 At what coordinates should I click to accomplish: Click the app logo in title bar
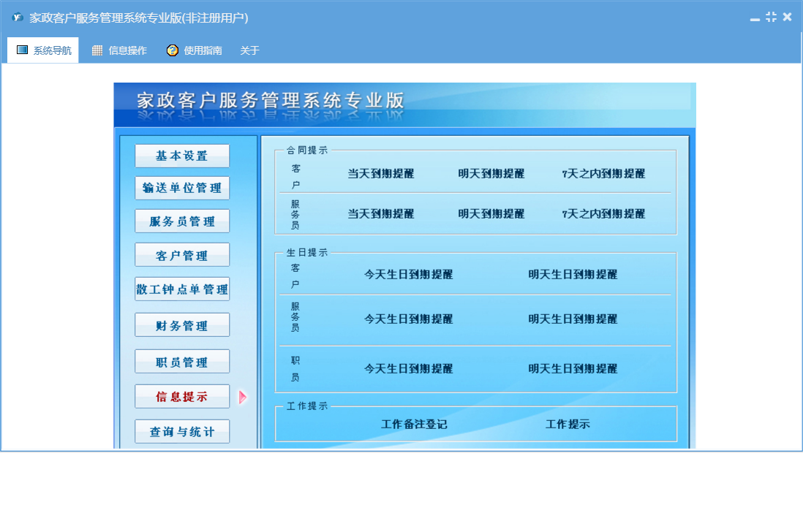(x=18, y=18)
